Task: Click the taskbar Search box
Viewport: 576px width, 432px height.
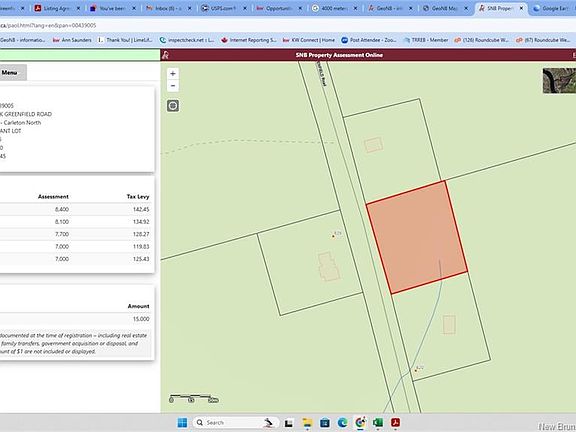Action: tap(235, 422)
